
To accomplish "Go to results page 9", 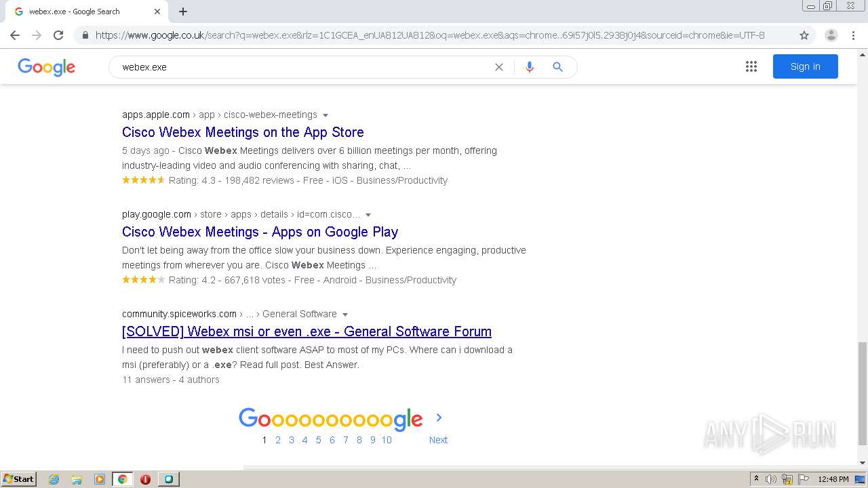I will (373, 440).
